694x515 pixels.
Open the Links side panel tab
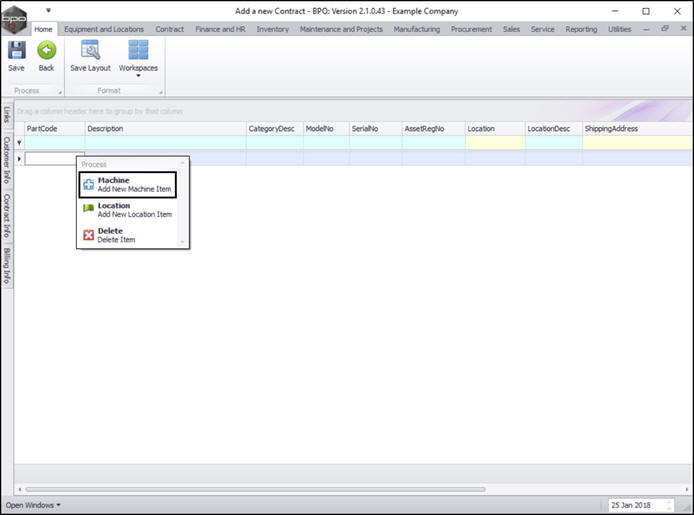click(x=7, y=114)
